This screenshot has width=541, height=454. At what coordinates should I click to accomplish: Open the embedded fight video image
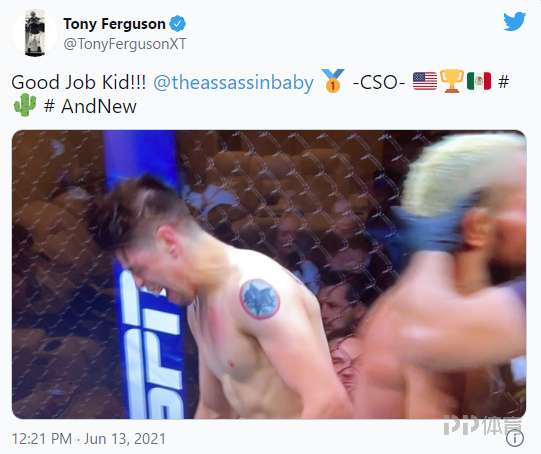[269, 274]
